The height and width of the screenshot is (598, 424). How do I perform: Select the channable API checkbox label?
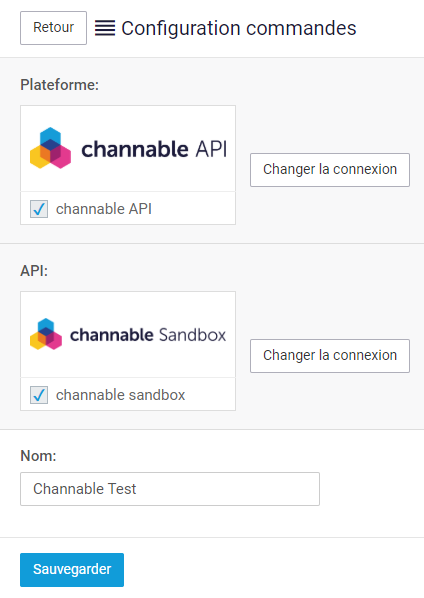click(104, 209)
